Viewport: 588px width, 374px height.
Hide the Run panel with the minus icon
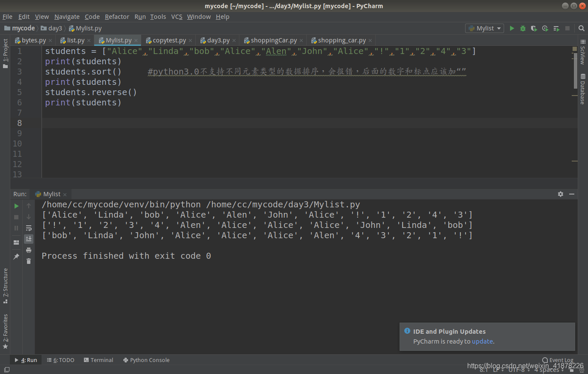pos(572,194)
